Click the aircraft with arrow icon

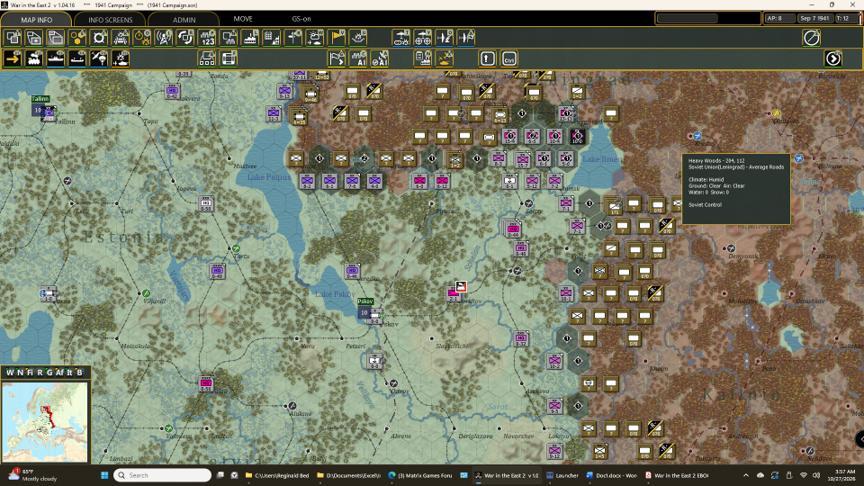click(444, 38)
